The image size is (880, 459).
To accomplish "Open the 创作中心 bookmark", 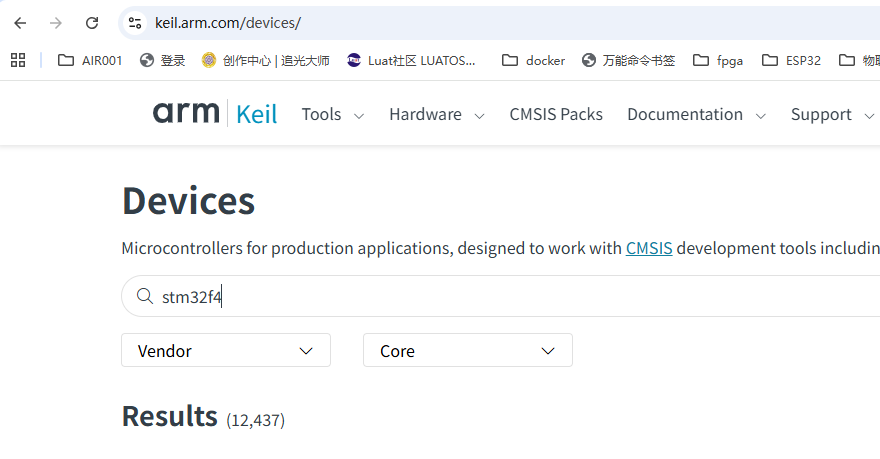I will 266,60.
